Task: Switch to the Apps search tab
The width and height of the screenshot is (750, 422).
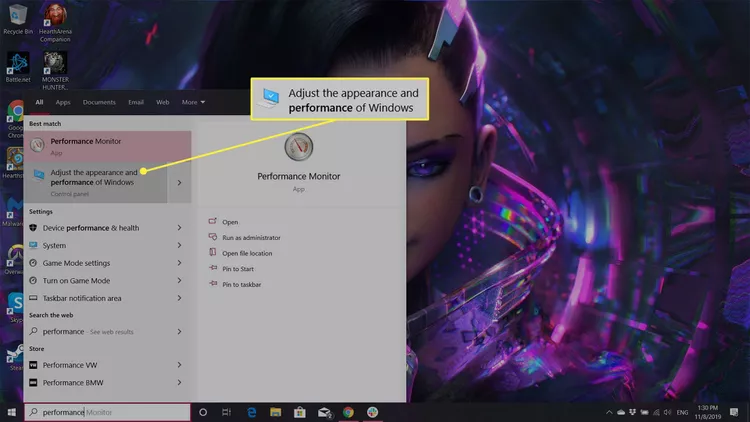Action: [x=63, y=102]
